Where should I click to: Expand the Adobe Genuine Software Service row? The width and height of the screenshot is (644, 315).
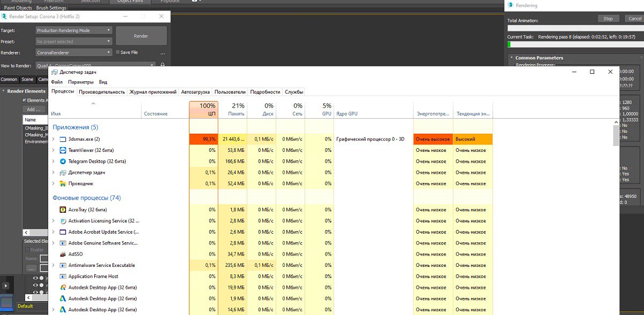click(53, 243)
